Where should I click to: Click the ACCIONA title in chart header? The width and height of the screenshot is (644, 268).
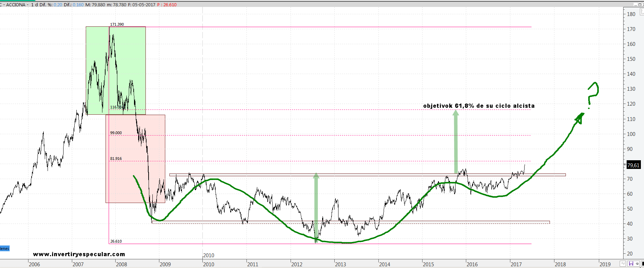[16, 5]
